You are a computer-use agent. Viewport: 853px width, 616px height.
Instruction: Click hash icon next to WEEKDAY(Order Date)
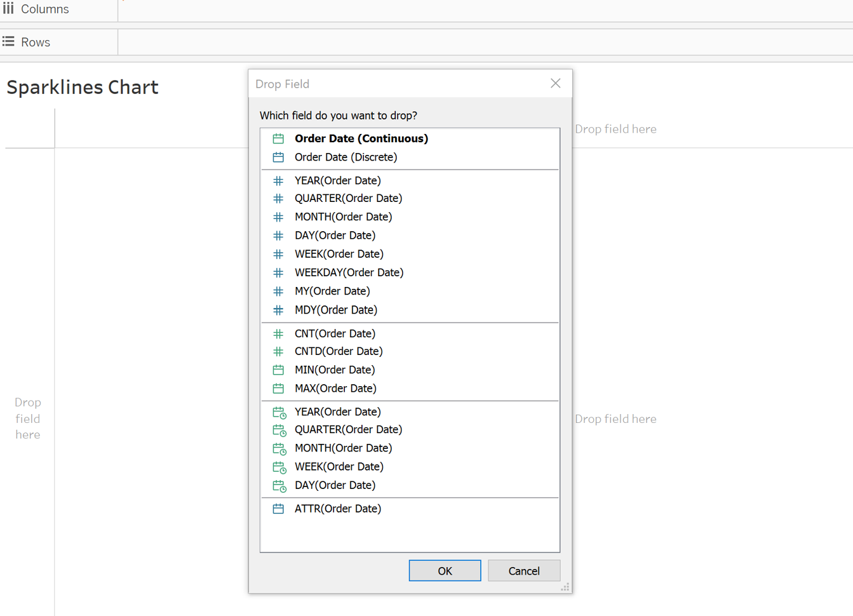278,272
